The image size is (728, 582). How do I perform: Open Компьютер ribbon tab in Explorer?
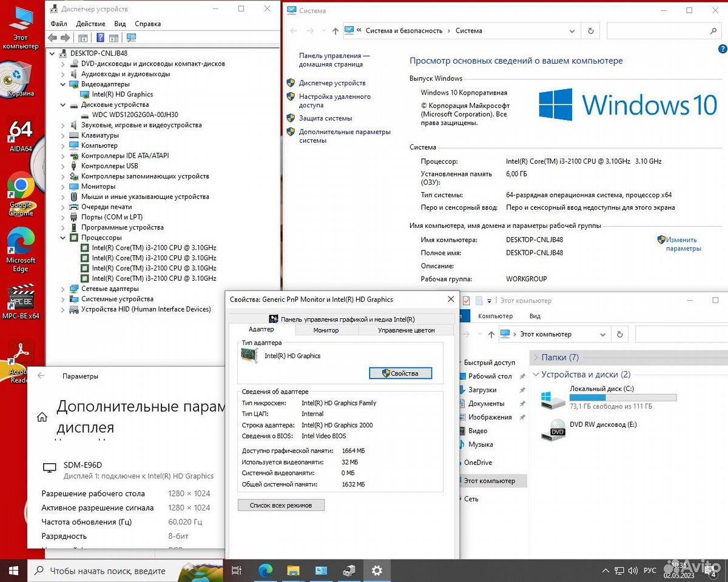[x=495, y=316]
